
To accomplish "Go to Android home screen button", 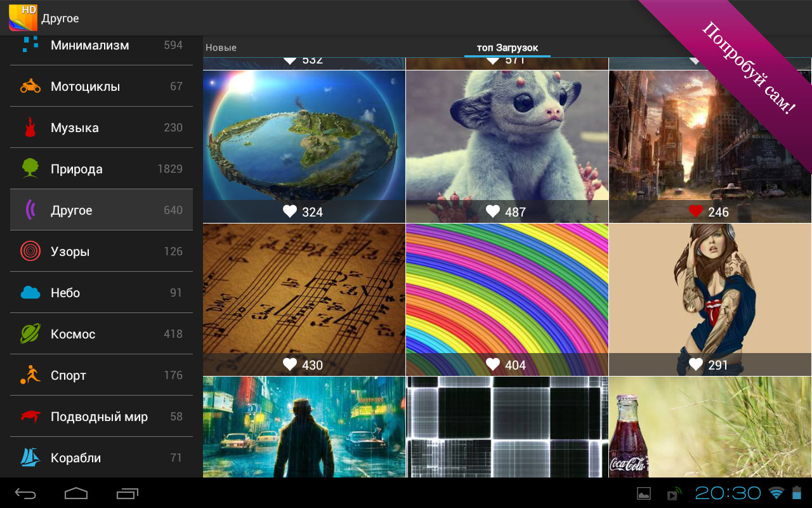I will click(76, 493).
